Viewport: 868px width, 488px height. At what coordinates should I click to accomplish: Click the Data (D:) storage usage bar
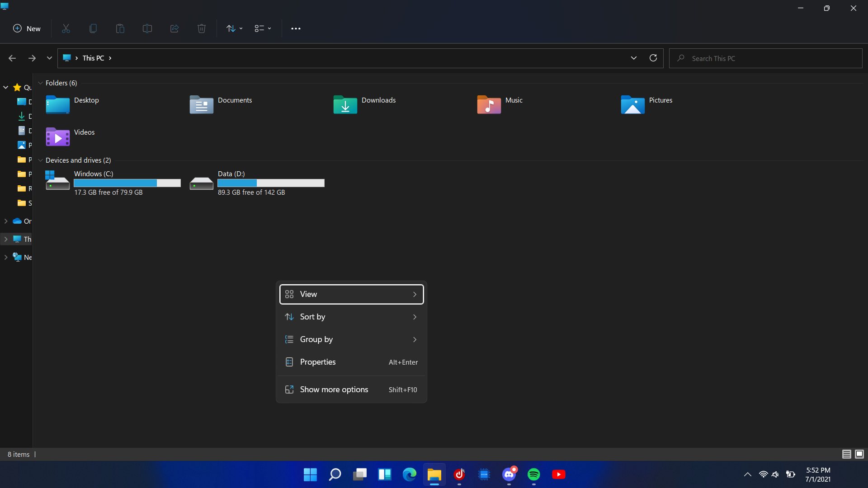point(271,183)
